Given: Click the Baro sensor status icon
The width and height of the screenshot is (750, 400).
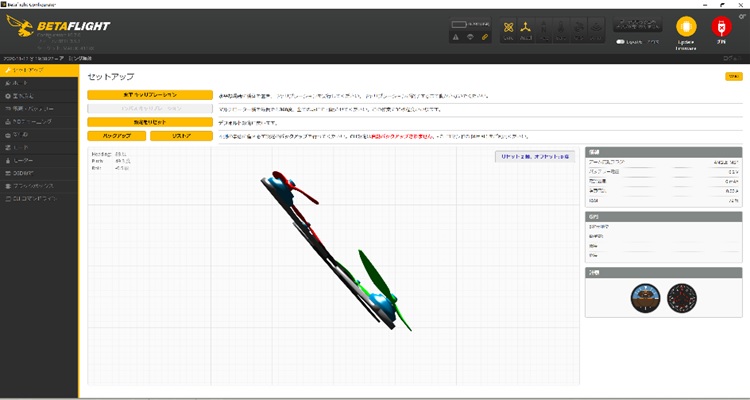Looking at the screenshot, I should tap(561, 30).
